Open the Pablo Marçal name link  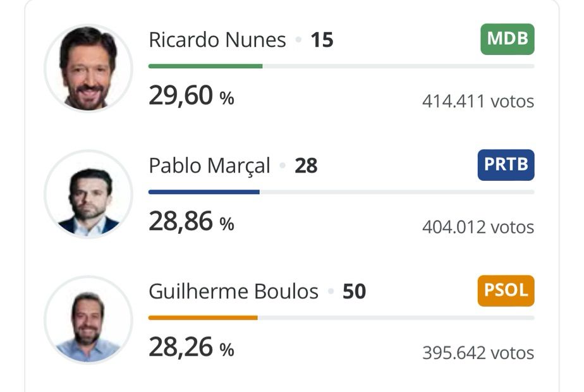[x=209, y=166]
